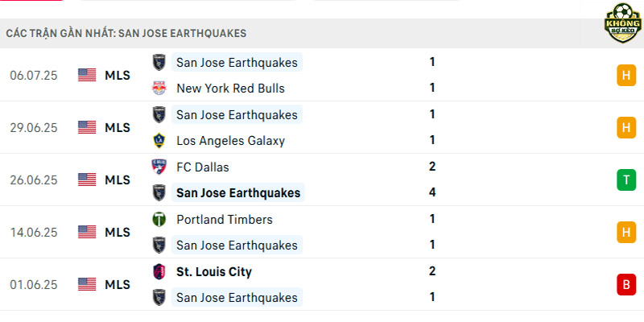The height and width of the screenshot is (322, 644).
Task: Click the green T result badge for 26.06.25
Action: pos(626,180)
